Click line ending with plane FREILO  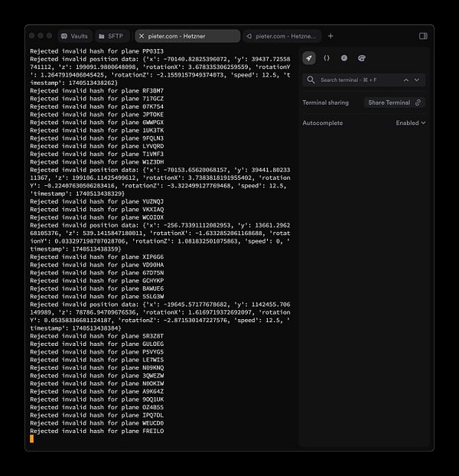click(x=97, y=431)
